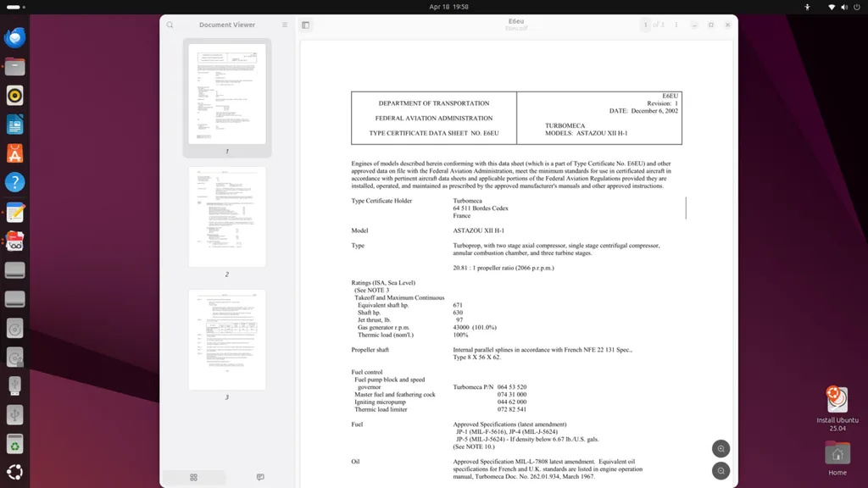
Task: Select page 2 thumbnail
Action: (x=227, y=217)
